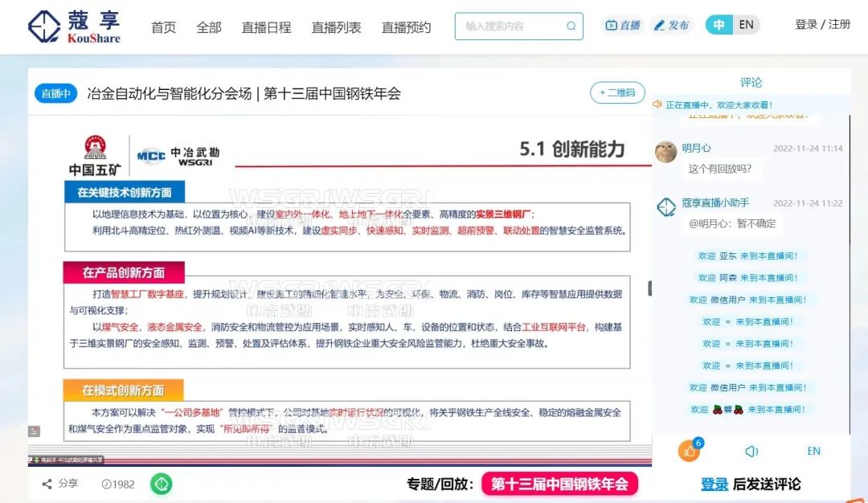The width and height of the screenshot is (868, 503).
Task: Collapse the comment panel side handle
Action: (650, 288)
